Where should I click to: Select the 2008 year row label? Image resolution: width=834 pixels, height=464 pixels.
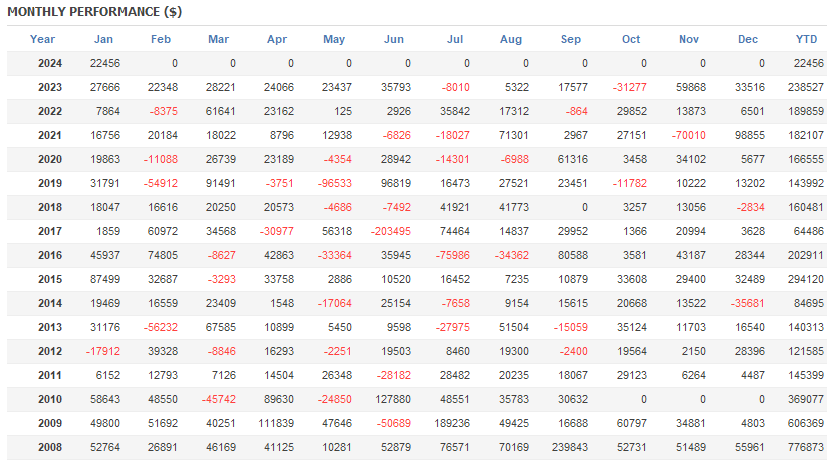click(50, 447)
